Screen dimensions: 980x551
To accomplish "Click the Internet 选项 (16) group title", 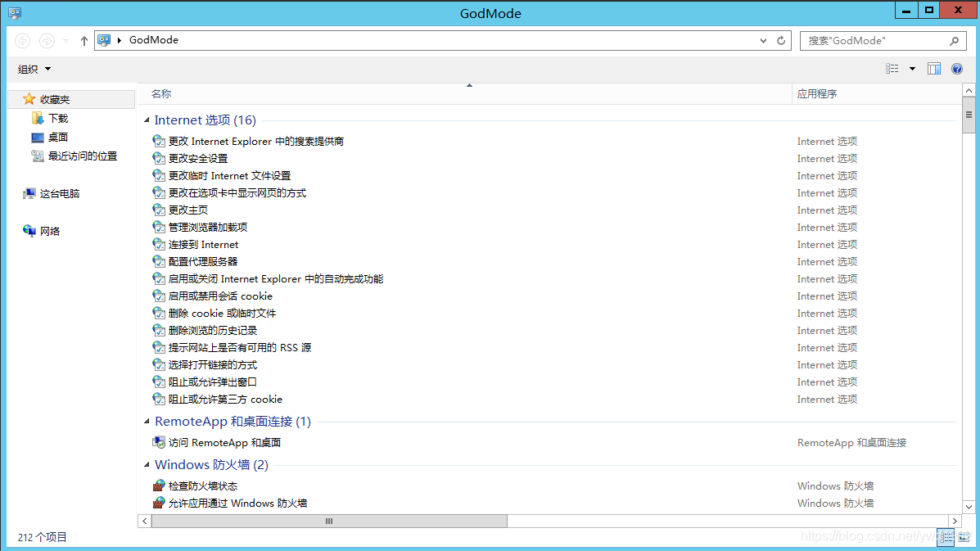I will point(205,120).
